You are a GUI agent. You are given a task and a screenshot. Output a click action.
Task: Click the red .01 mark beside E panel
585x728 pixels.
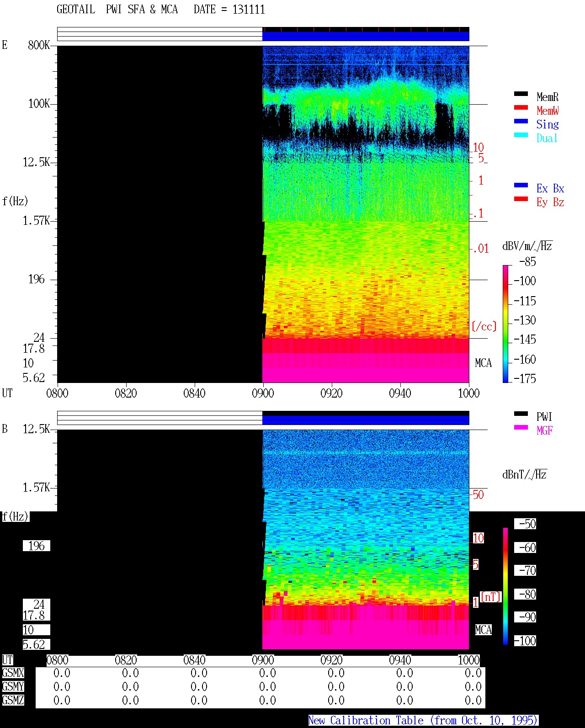pyautogui.click(x=480, y=249)
